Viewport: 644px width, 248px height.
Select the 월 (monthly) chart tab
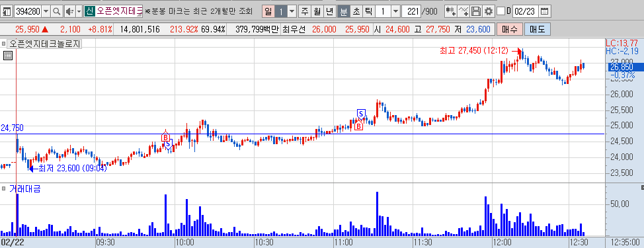[317, 11]
